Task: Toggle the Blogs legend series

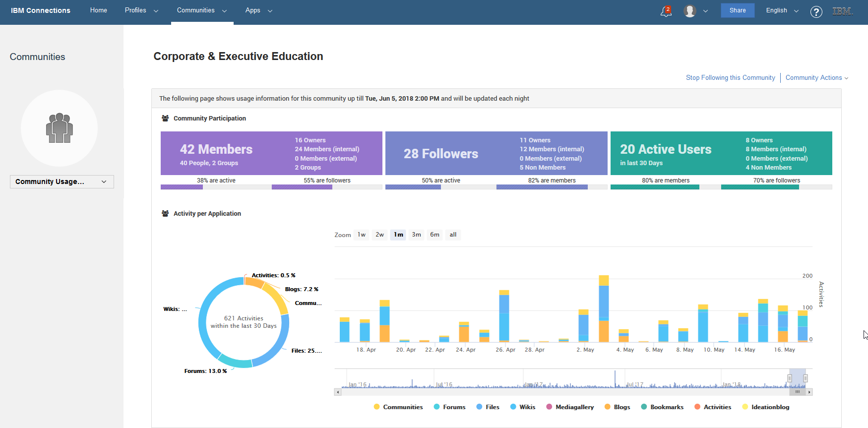Action: (617, 407)
